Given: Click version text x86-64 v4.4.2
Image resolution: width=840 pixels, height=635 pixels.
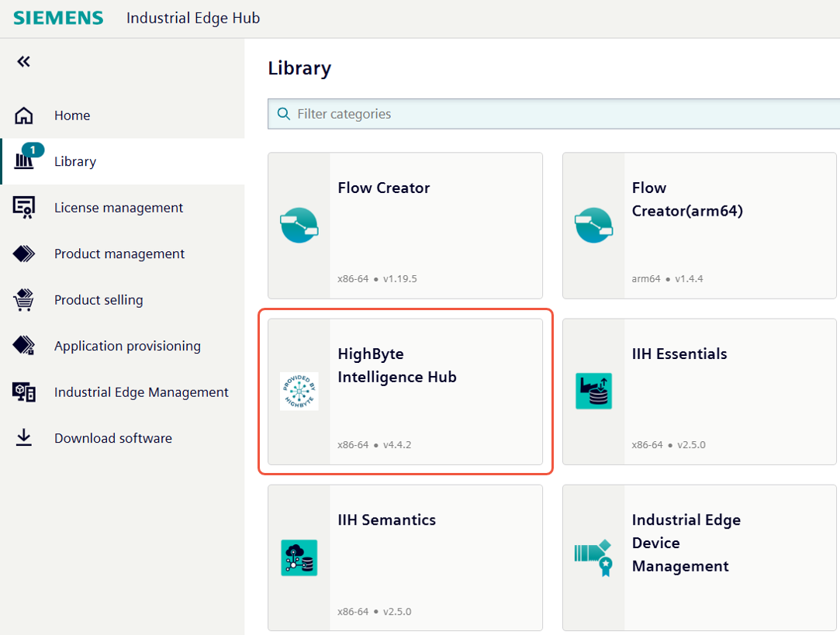Looking at the screenshot, I should pyautogui.click(x=375, y=445).
